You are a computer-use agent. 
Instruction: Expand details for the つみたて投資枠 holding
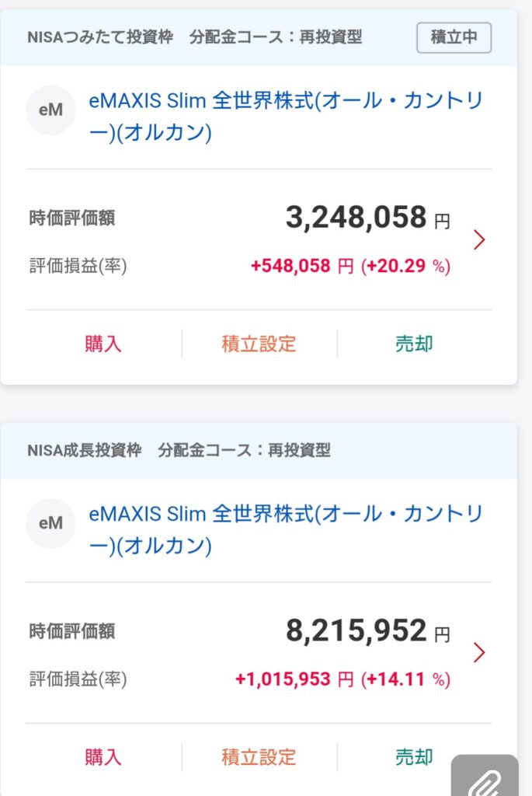click(x=480, y=240)
